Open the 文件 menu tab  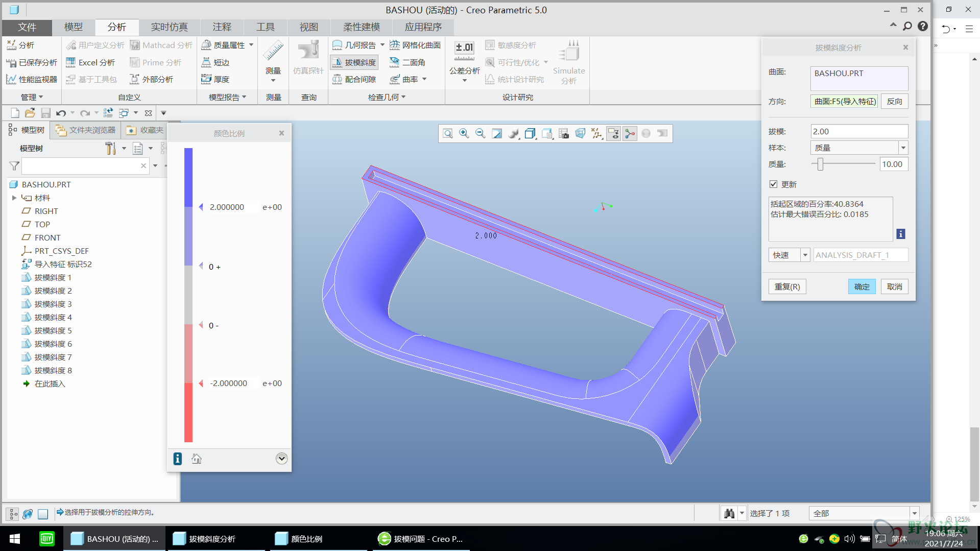point(27,27)
